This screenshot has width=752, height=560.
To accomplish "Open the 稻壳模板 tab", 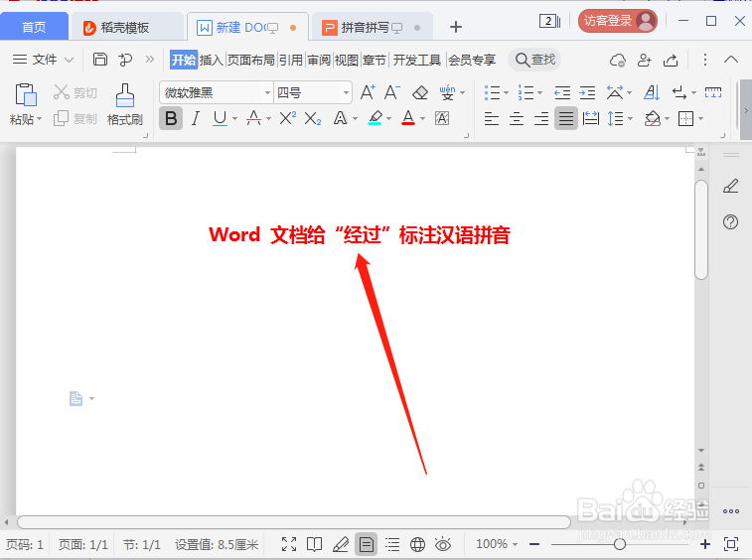I will pyautogui.click(x=125, y=28).
